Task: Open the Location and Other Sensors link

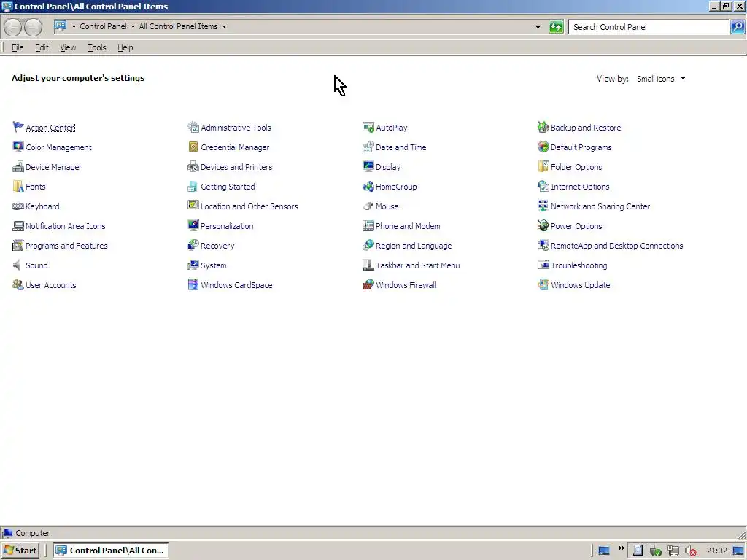Action: point(249,206)
